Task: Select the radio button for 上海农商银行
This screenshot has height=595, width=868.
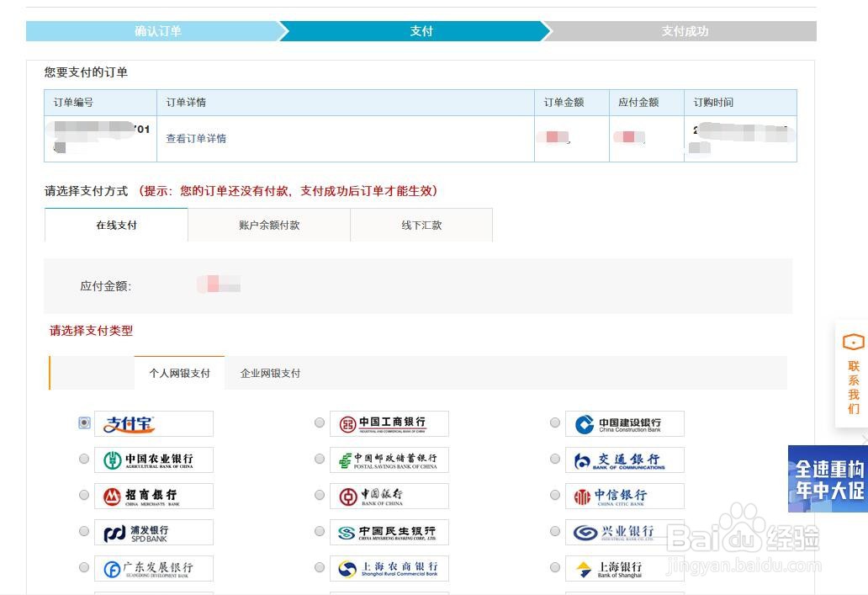Action: (x=320, y=567)
